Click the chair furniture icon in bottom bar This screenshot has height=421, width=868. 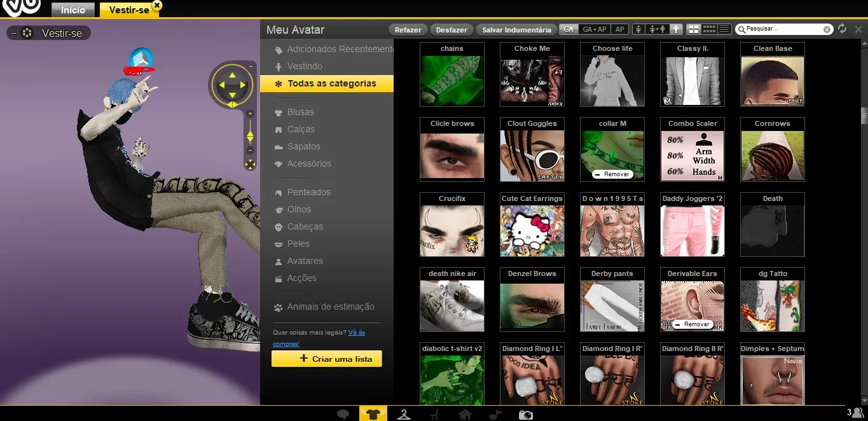434,415
